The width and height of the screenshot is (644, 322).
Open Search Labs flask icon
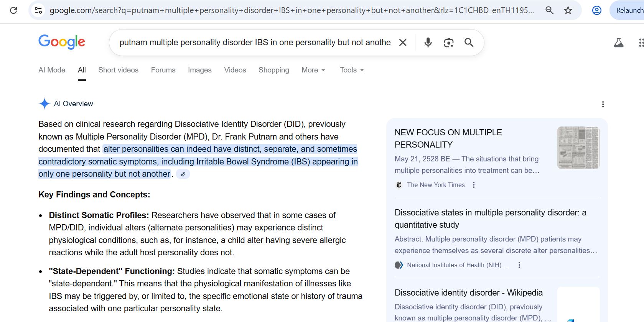pos(618,43)
